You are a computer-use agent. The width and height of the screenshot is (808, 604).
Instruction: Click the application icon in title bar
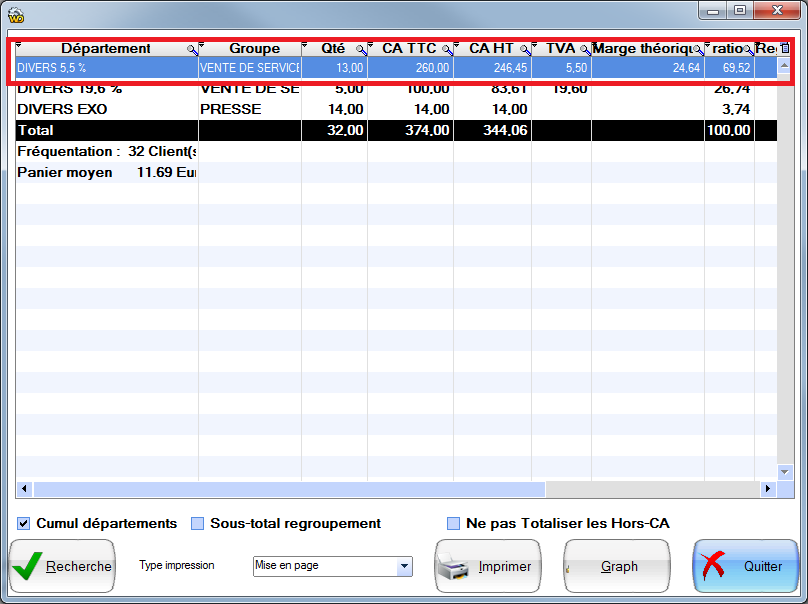tap(16, 15)
